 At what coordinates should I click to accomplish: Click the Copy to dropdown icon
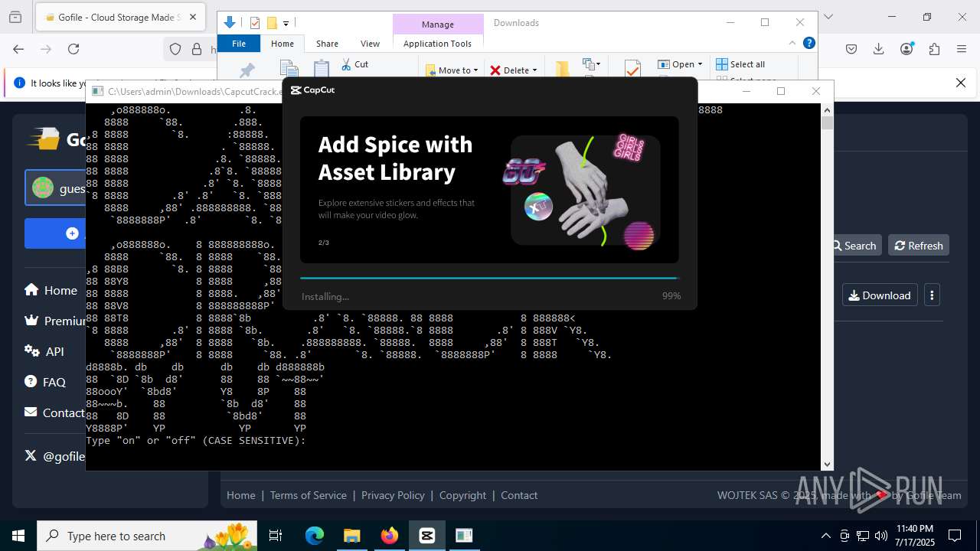pos(591,65)
